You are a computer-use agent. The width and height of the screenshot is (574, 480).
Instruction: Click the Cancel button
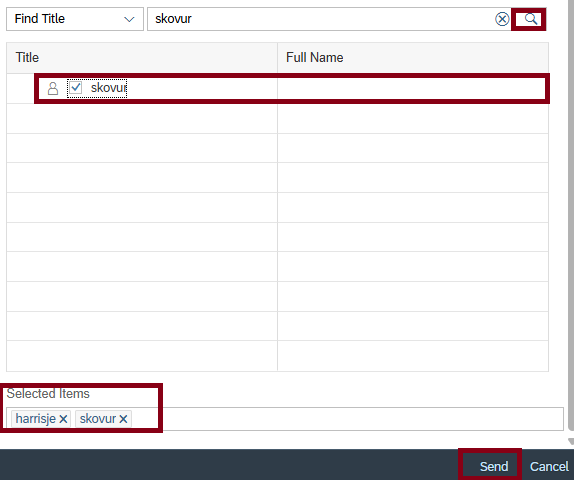[x=549, y=466]
